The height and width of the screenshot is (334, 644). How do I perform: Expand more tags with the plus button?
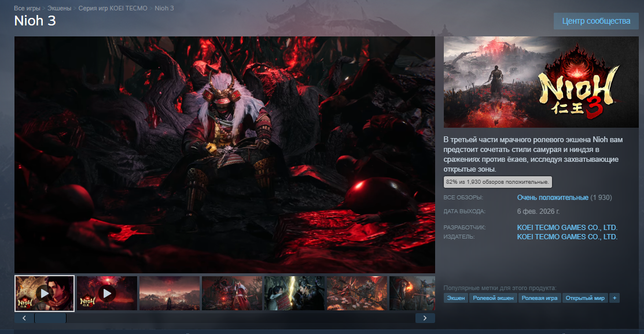(614, 298)
